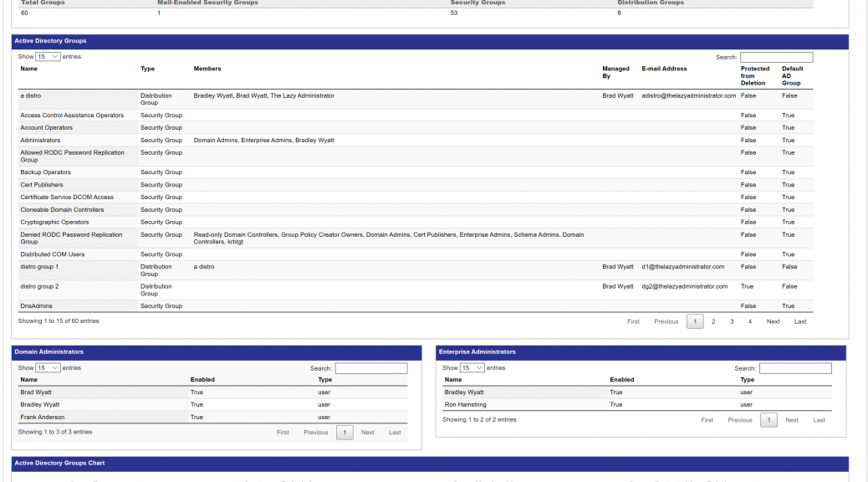Screen dimensions: 868x482
Task: Sort groups by Default AD Group column
Action: [792, 76]
